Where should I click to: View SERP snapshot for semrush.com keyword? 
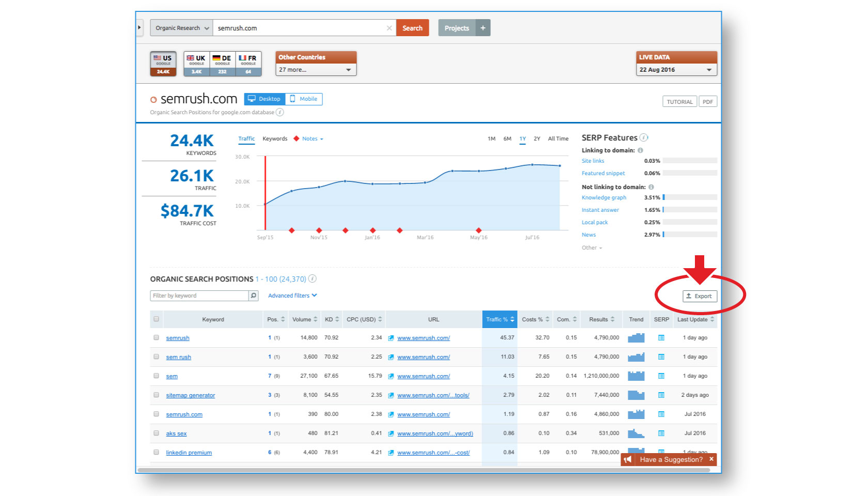pos(661,414)
